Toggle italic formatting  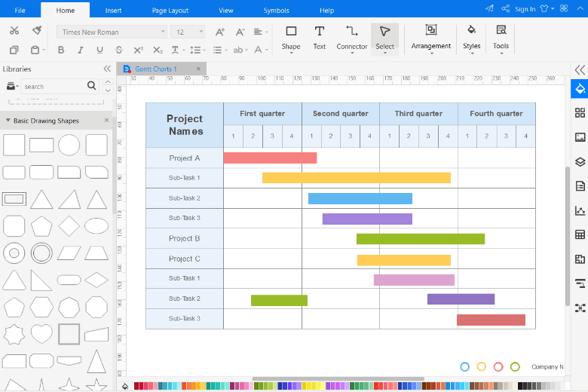[x=80, y=50]
